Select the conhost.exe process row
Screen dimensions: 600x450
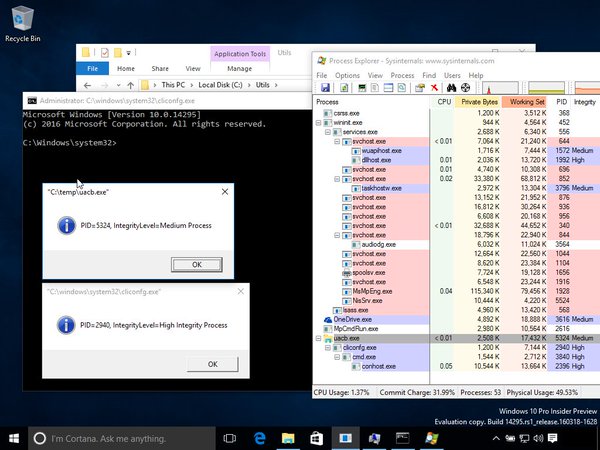456,366
